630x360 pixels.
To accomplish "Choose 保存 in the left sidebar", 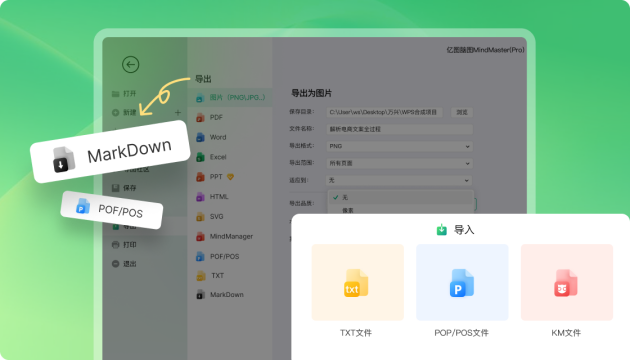I will pos(124,188).
